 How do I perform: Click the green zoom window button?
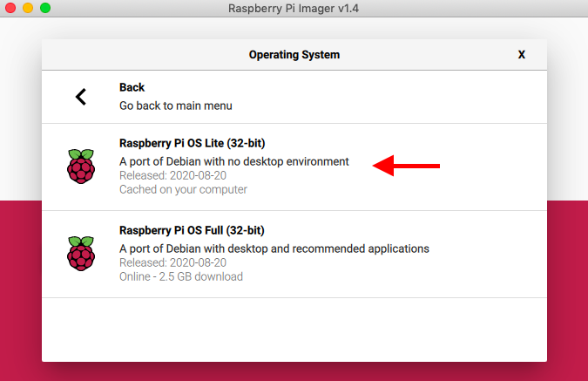45,8
